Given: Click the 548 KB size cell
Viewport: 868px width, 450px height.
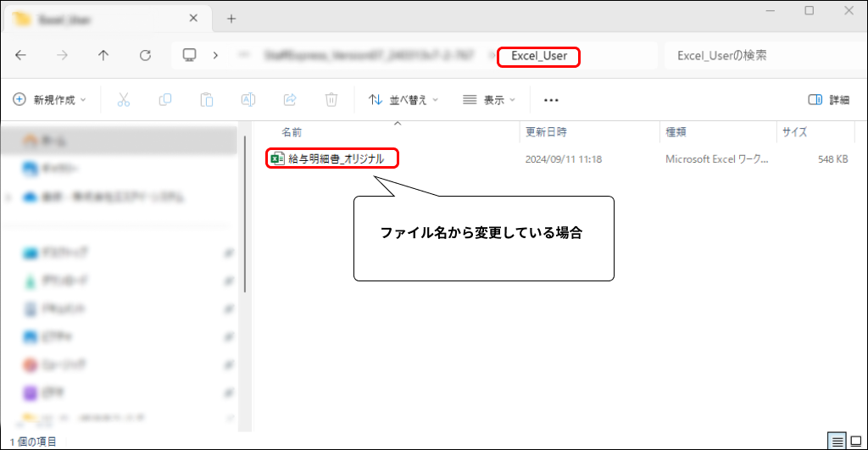Looking at the screenshot, I should tap(833, 159).
